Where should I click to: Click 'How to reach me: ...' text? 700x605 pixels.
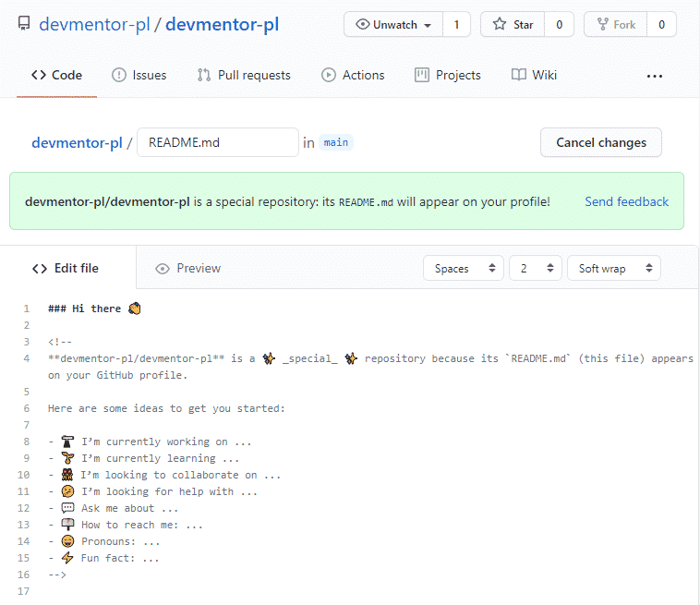142,525
